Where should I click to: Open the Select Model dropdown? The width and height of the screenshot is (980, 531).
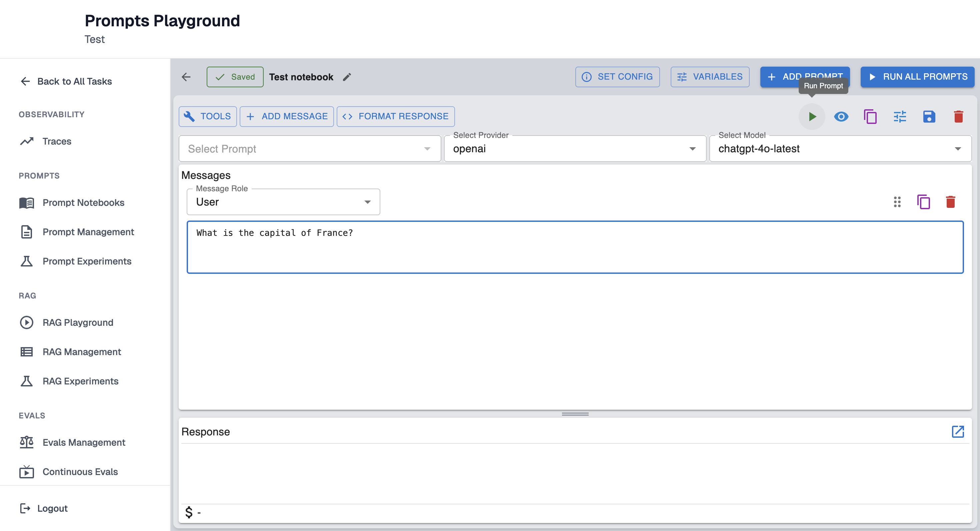pos(840,149)
